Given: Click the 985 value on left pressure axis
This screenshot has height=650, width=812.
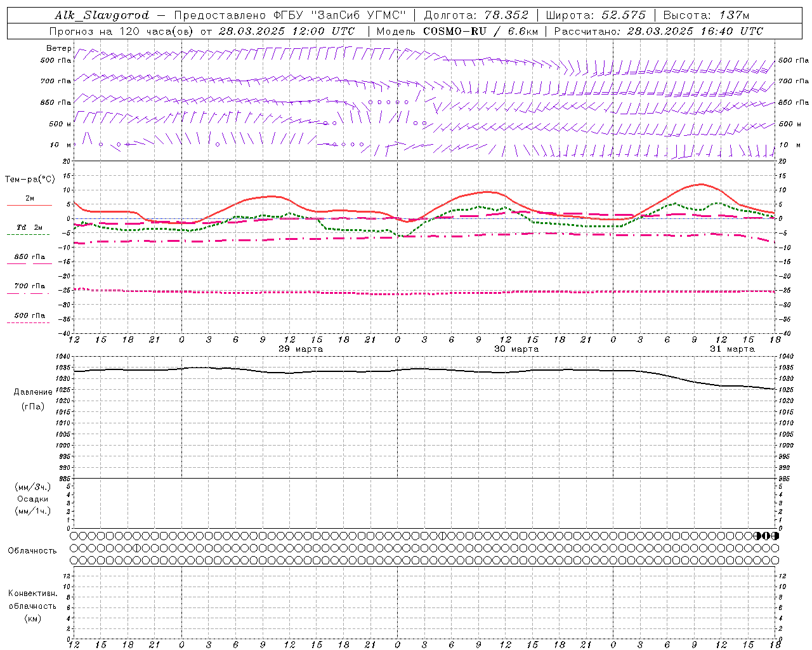Looking at the screenshot, I should tap(65, 479).
